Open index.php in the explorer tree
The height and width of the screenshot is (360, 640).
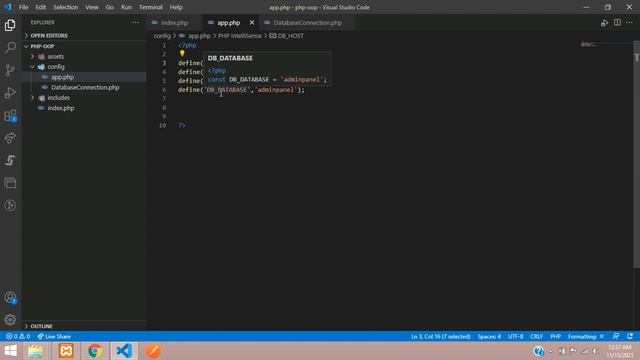(61, 108)
